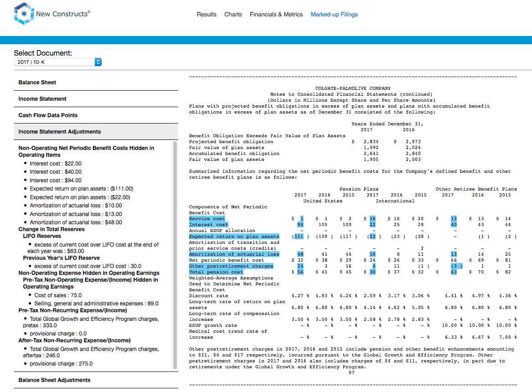Click highlighted 'Amortization of actuarial loss' label
Viewport: 532px width, 392px height.
(x=234, y=254)
